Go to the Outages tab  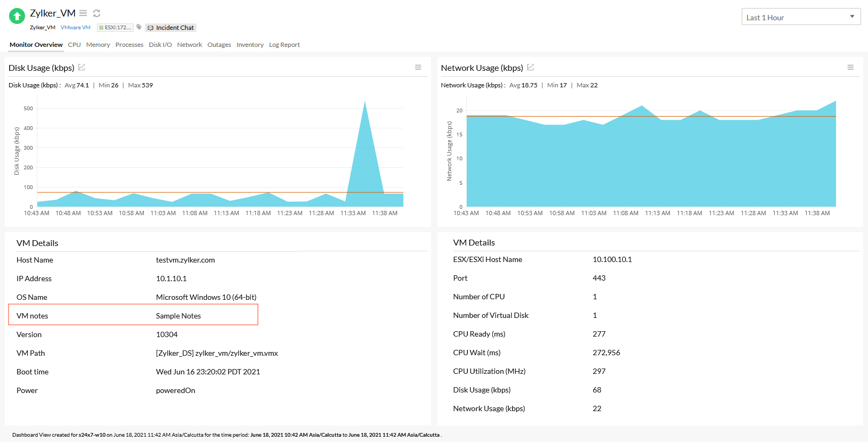click(x=219, y=45)
